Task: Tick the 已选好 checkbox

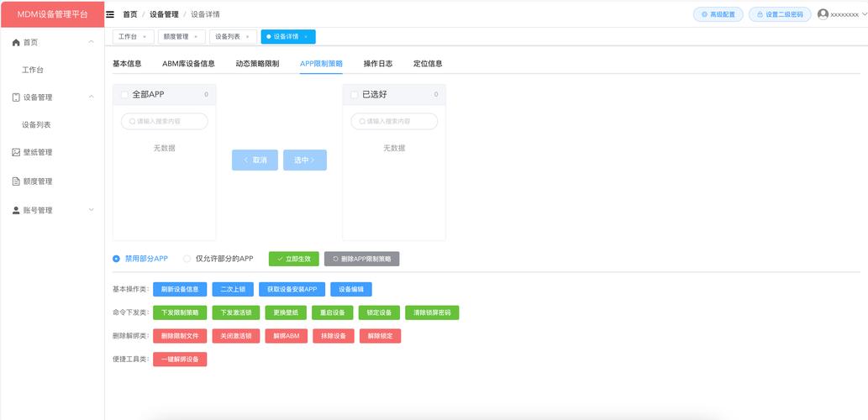Action: [x=355, y=95]
